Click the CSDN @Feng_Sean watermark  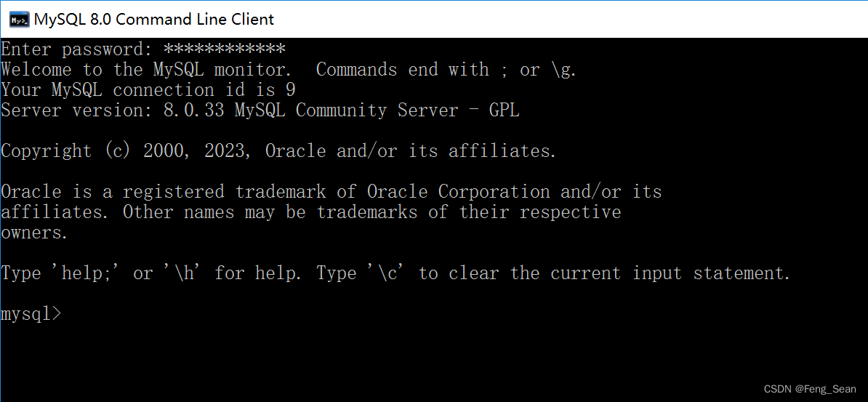tap(810, 389)
